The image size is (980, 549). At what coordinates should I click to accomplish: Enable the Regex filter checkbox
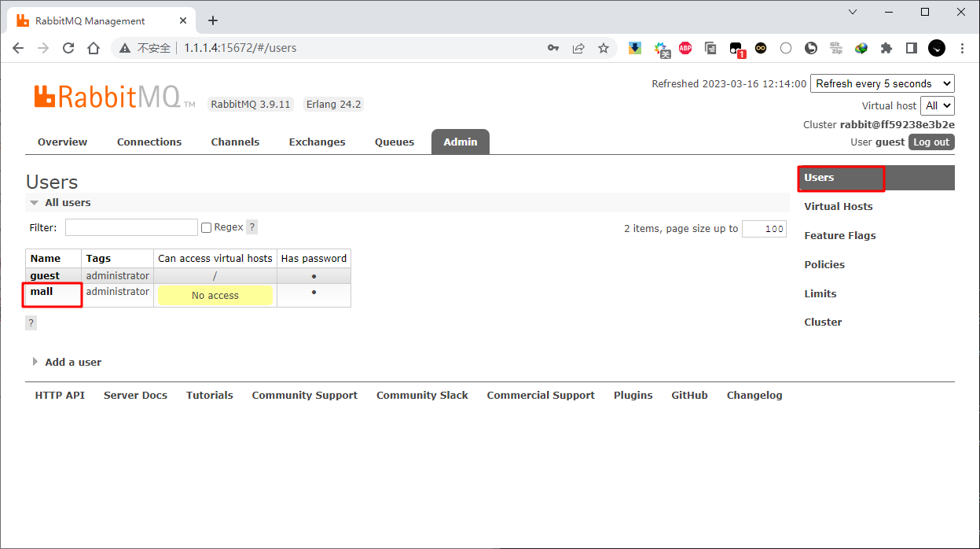tap(207, 227)
